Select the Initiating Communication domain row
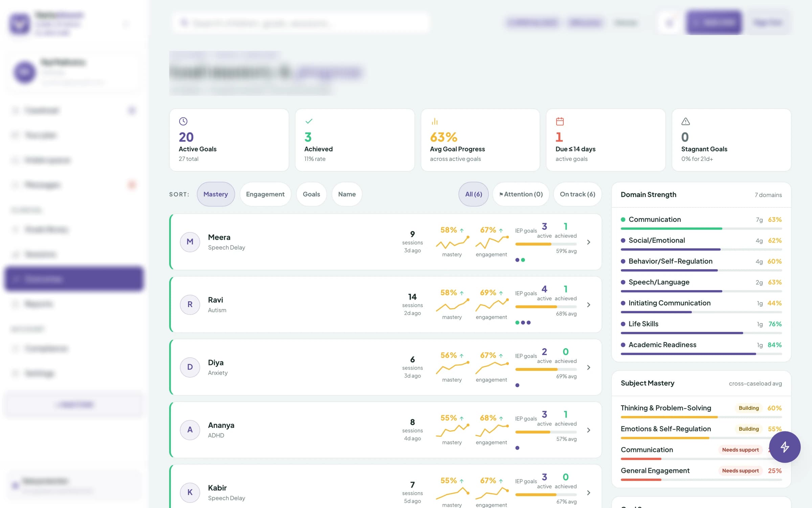The image size is (812, 508). coord(701,306)
